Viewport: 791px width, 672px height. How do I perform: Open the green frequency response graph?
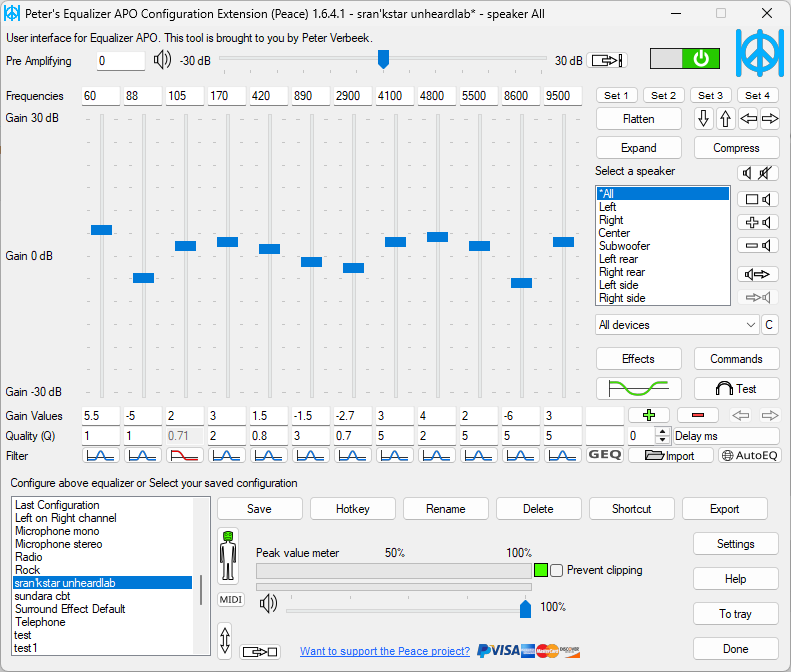tap(639, 388)
